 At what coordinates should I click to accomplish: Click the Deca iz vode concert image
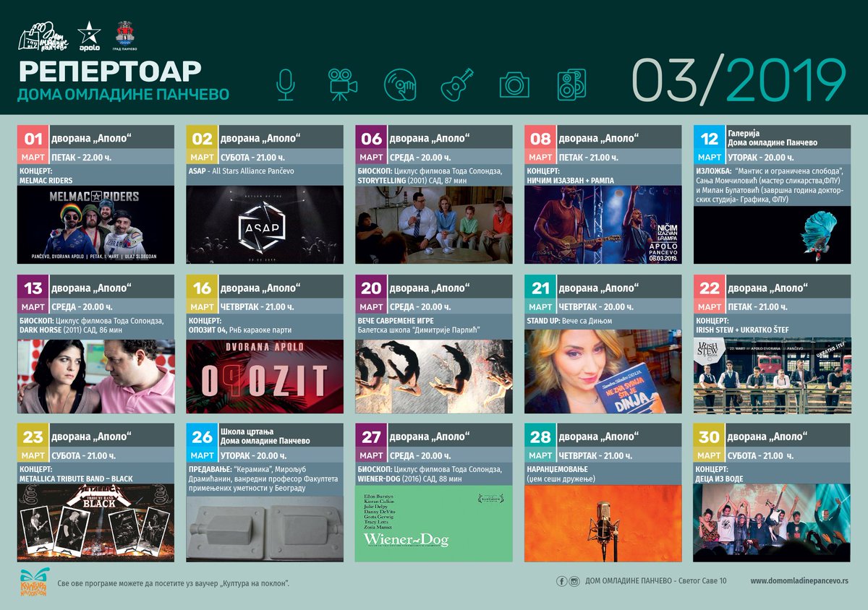pos(772,523)
